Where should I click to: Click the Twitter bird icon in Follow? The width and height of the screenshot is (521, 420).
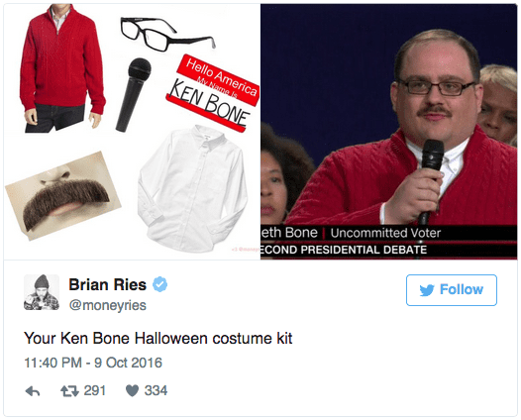[x=427, y=290]
